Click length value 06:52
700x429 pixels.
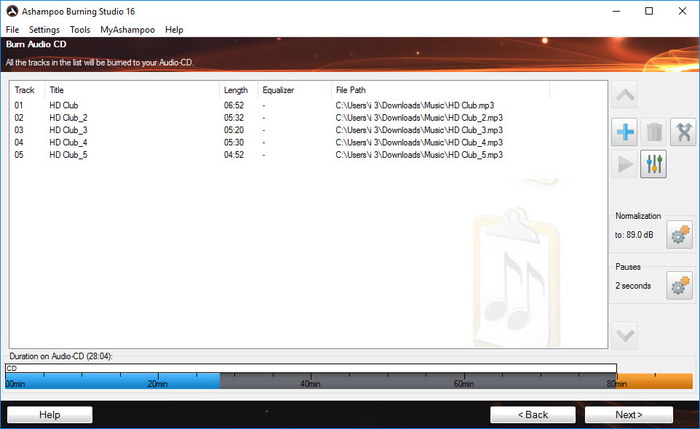[x=234, y=105]
